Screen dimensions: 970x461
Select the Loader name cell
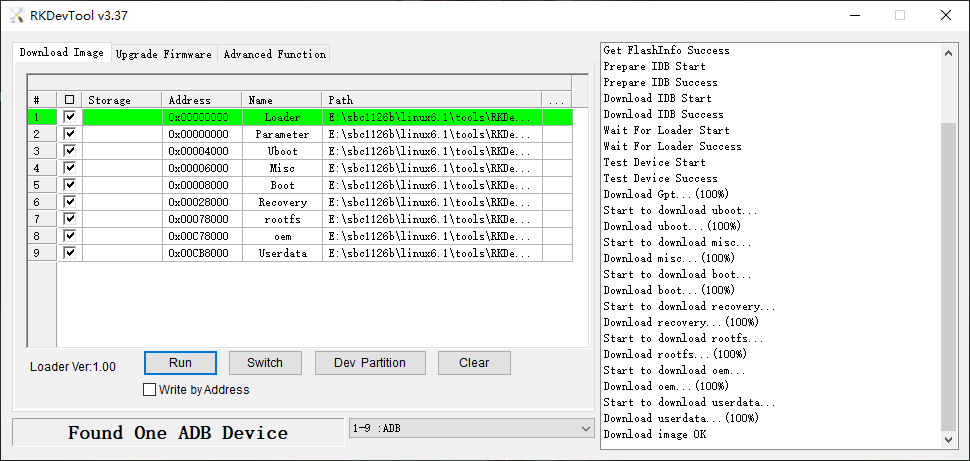(282, 117)
